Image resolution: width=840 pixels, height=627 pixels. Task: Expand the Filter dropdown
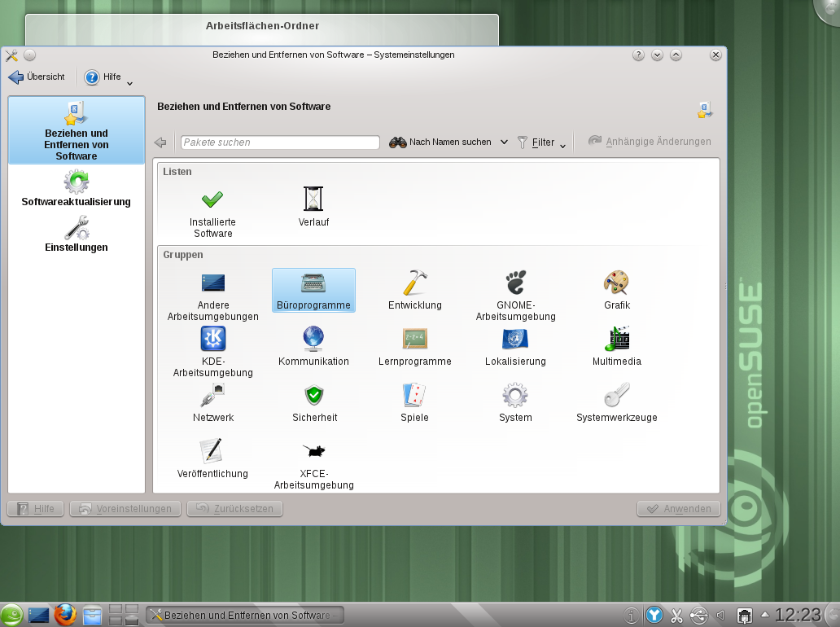coord(543,142)
